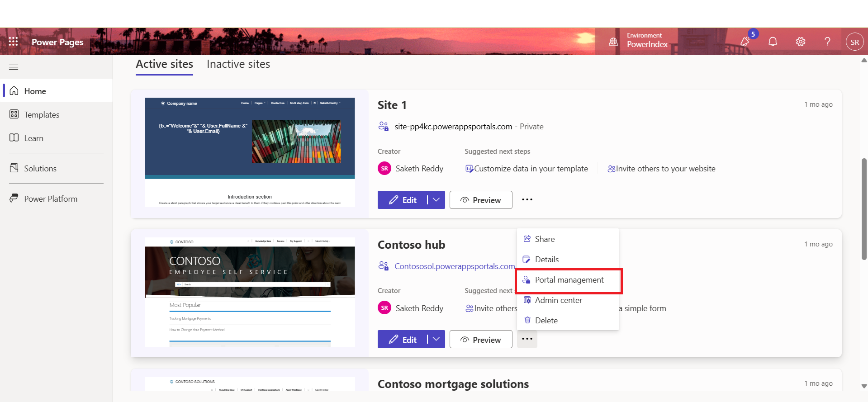The height and width of the screenshot is (402, 868).
Task: Click the notifications bell icon
Action: [x=773, y=42]
